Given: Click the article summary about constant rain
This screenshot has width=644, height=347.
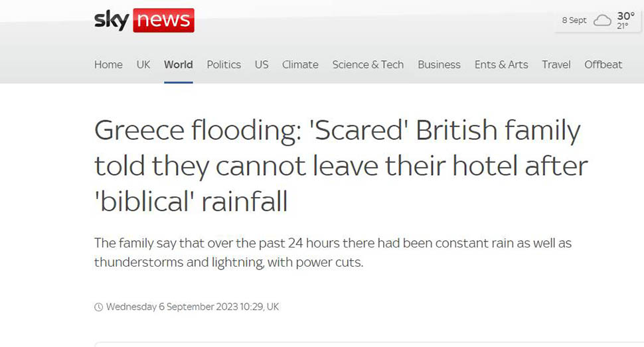Looking at the screenshot, I should (333, 253).
